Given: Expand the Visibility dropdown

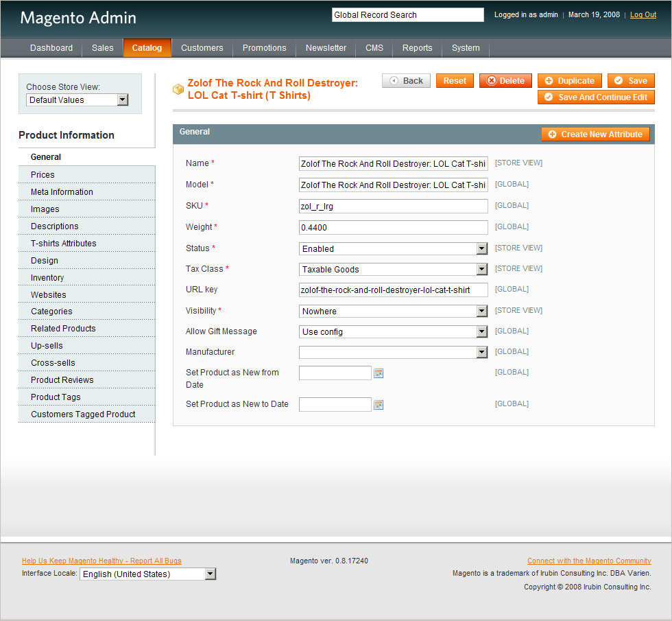Looking at the screenshot, I should pyautogui.click(x=394, y=311).
